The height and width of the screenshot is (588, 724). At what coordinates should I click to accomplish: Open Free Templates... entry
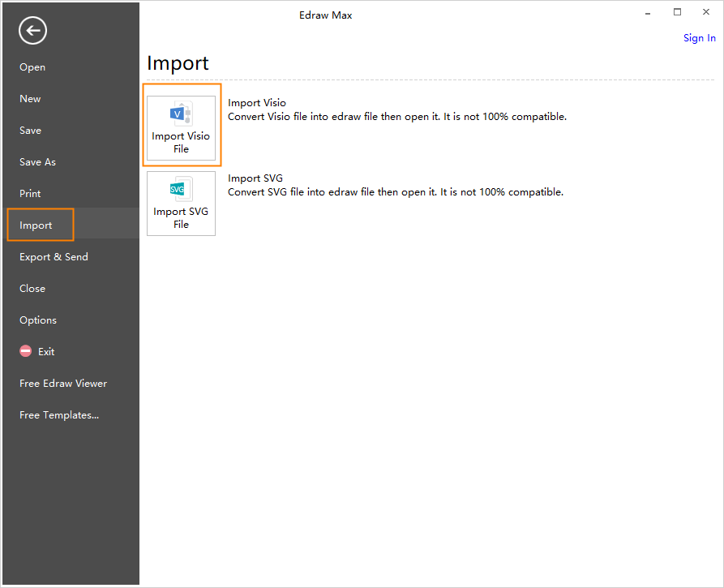click(59, 414)
